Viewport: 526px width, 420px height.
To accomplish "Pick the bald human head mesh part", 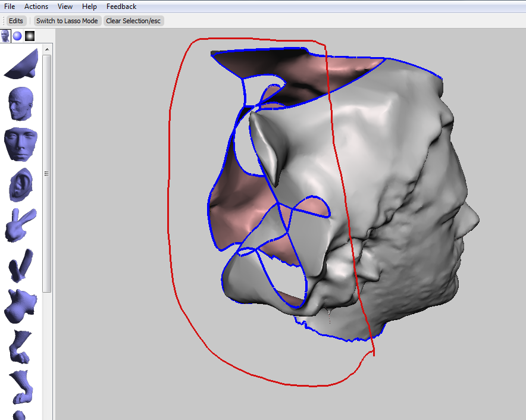I will click(x=20, y=104).
